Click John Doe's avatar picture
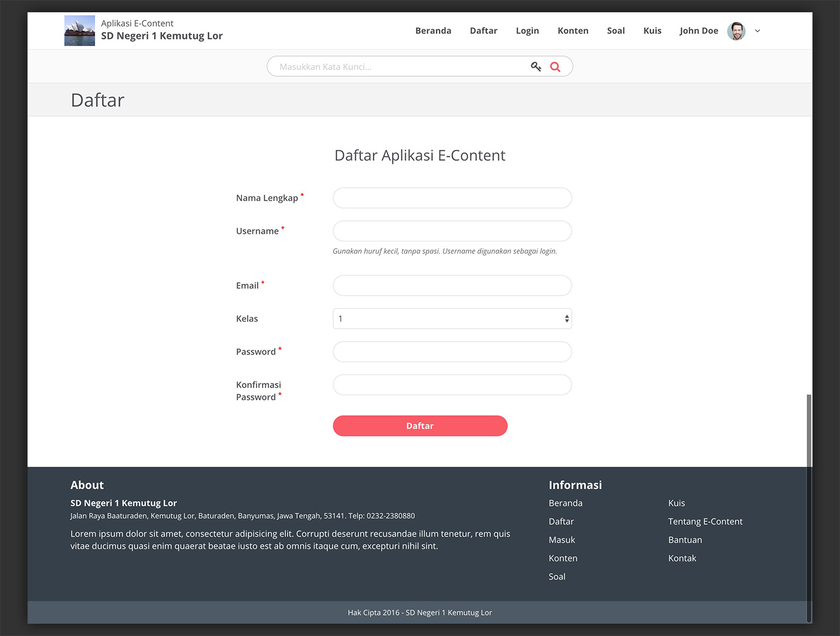Viewport: 840px width, 636px height. click(x=736, y=31)
